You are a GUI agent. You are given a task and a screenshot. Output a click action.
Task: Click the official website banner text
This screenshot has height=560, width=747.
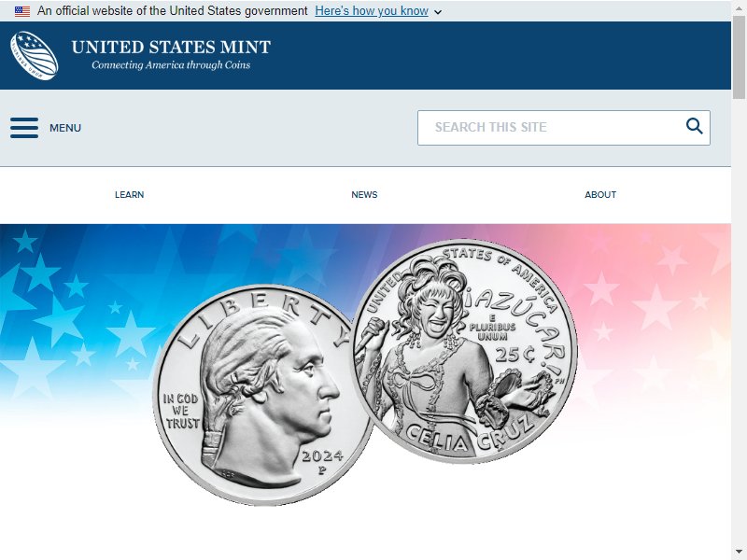pos(173,11)
